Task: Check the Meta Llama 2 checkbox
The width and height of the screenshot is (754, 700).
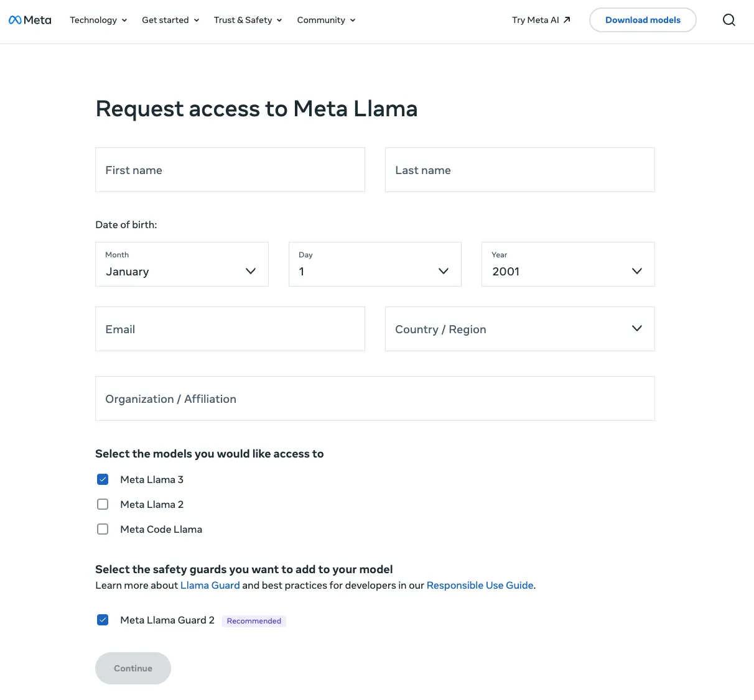Action: [x=103, y=504]
